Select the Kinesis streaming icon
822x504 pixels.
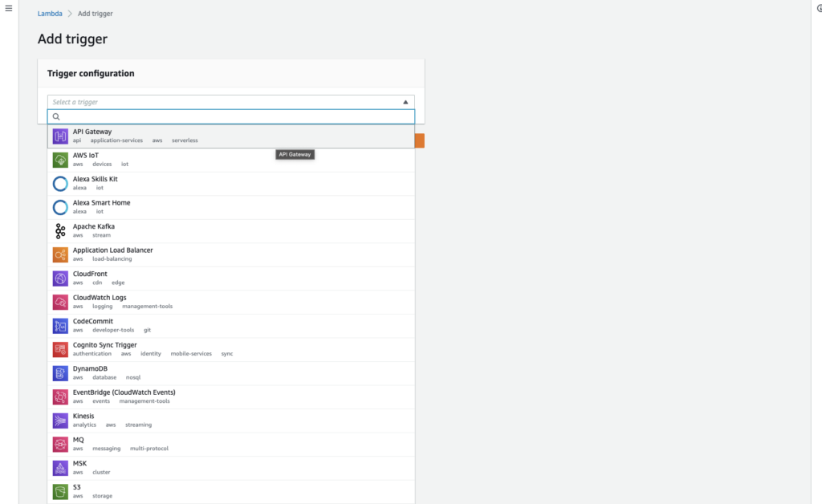click(x=60, y=420)
